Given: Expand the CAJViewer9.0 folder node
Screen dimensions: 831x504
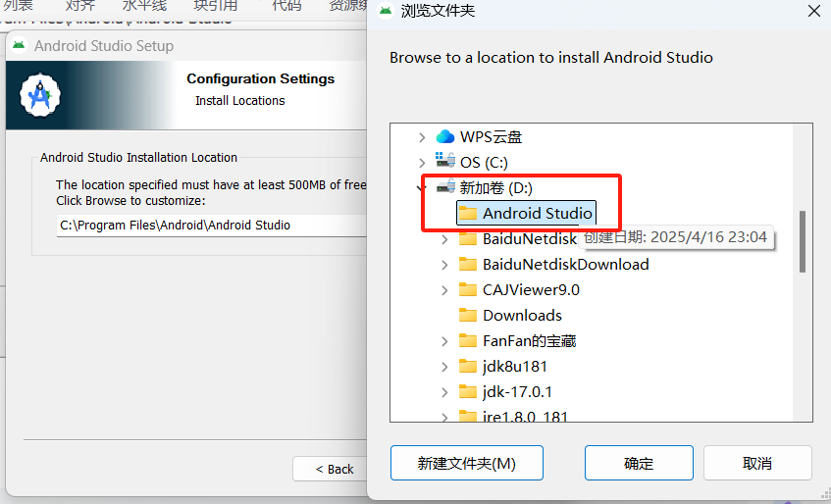Looking at the screenshot, I should pyautogui.click(x=444, y=290).
